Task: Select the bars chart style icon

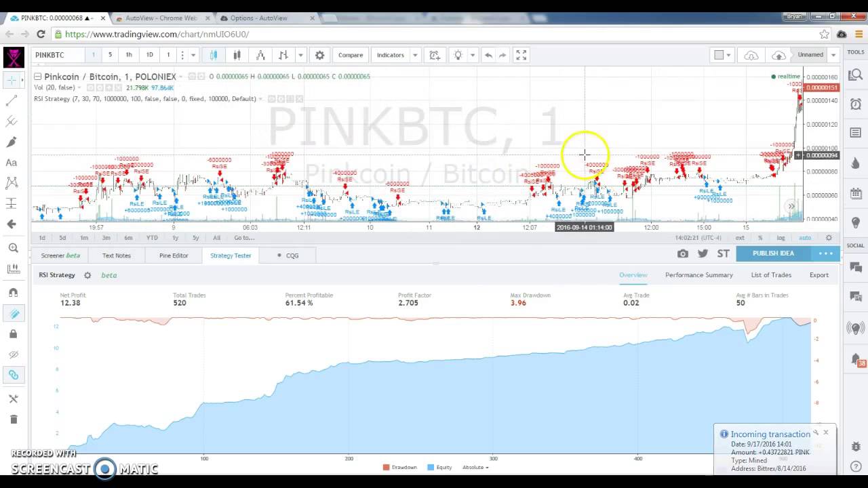Action: [x=283, y=55]
